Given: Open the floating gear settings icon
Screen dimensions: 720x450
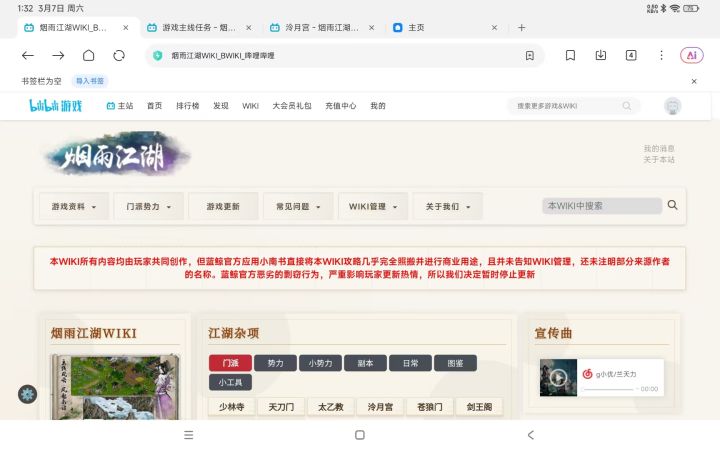Looking at the screenshot, I should click(x=28, y=394).
